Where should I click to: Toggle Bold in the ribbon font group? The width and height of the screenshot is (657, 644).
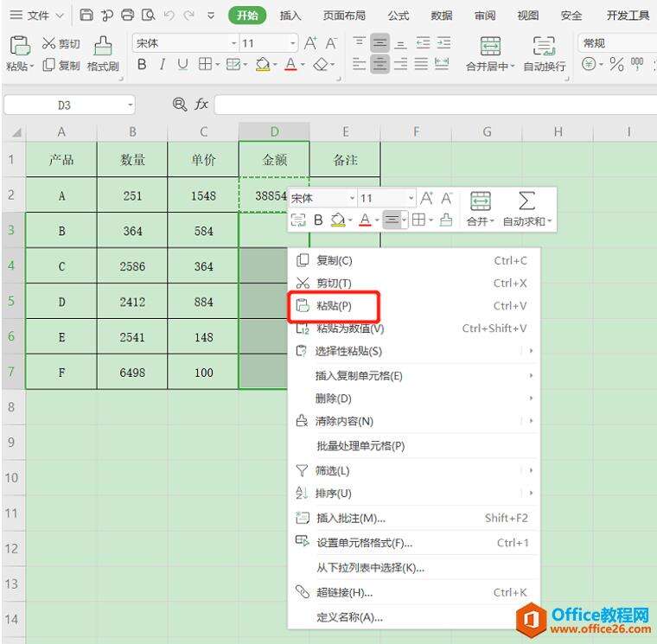[x=142, y=65]
